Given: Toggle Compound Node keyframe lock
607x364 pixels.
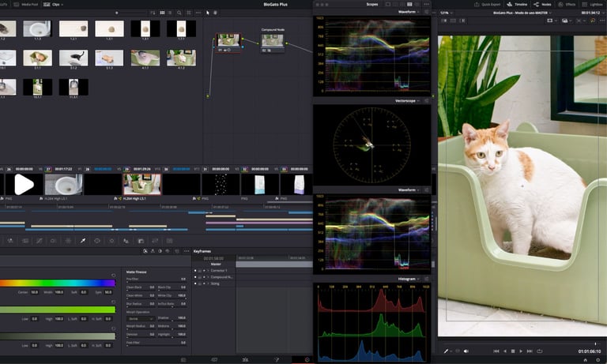Looking at the screenshot, I should [200, 277].
